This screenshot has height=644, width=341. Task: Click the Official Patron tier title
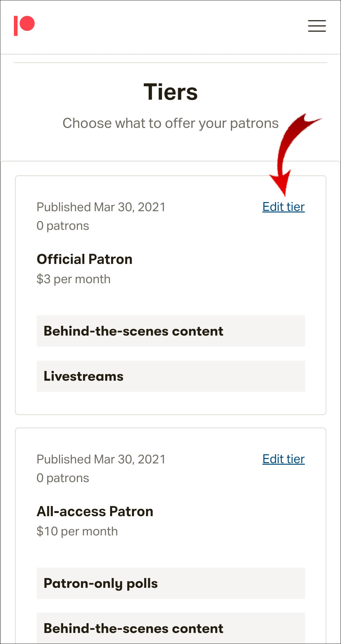click(x=85, y=259)
